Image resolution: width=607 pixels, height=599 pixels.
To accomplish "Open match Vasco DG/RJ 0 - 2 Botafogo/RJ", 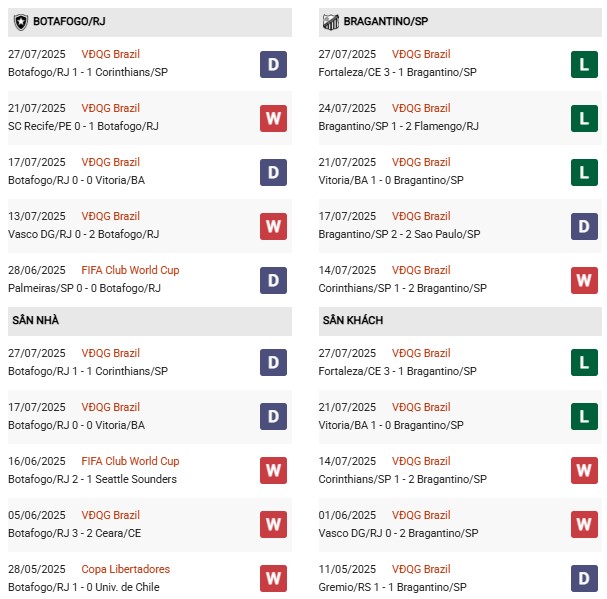I will pyautogui.click(x=83, y=234).
